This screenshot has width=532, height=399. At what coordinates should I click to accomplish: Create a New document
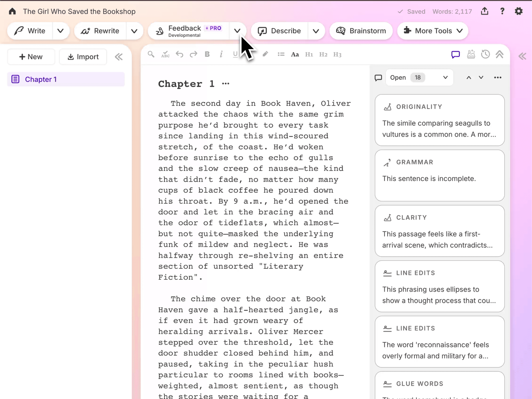pyautogui.click(x=31, y=57)
